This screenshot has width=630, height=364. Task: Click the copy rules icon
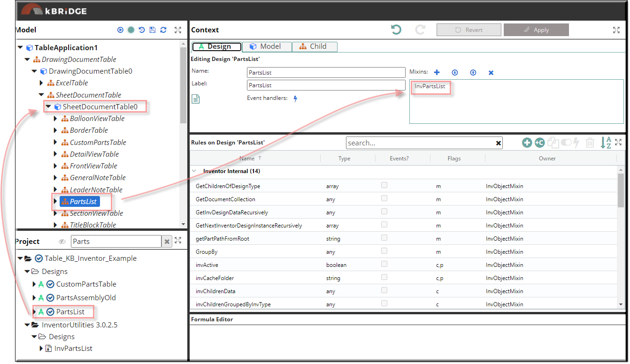tap(553, 143)
